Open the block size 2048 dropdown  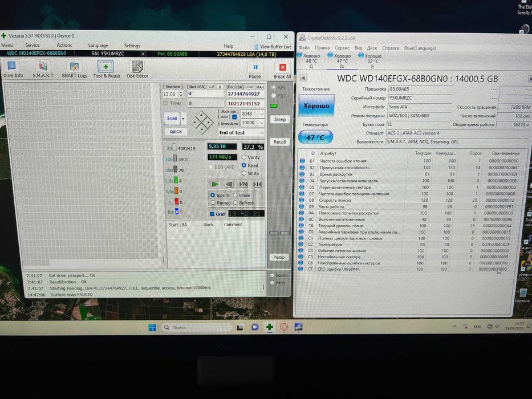click(x=262, y=114)
